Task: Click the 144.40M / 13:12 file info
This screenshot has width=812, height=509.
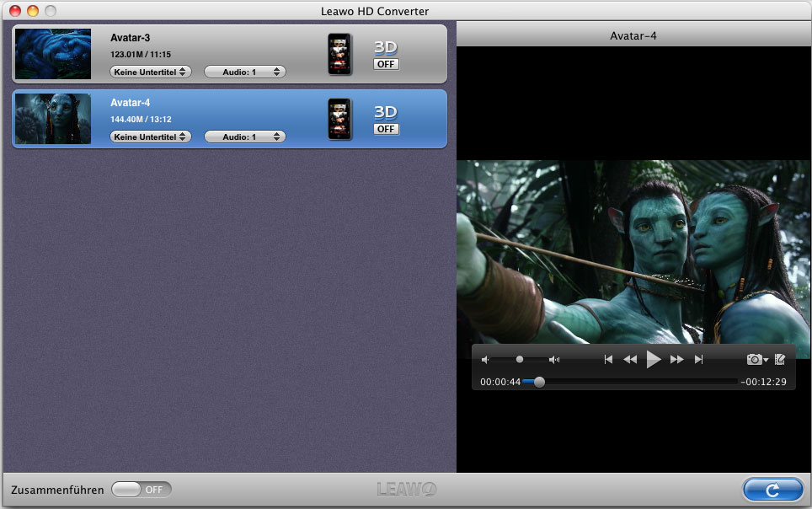Action: pyautogui.click(x=141, y=119)
